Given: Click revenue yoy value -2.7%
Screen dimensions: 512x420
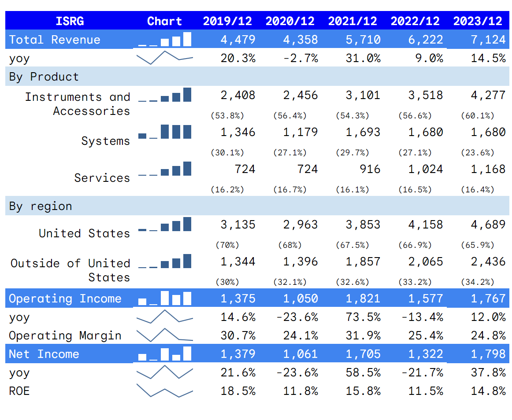Looking at the screenshot, I should (301, 58).
